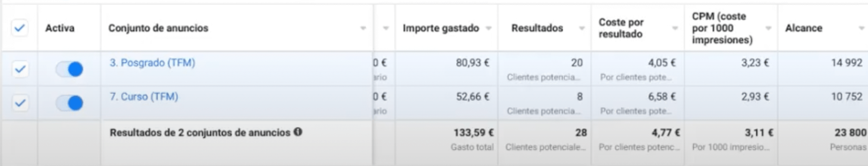Turn off the 3. Posgrado (TFM) active switch
Screen dimensions: 868x166
click(69, 69)
